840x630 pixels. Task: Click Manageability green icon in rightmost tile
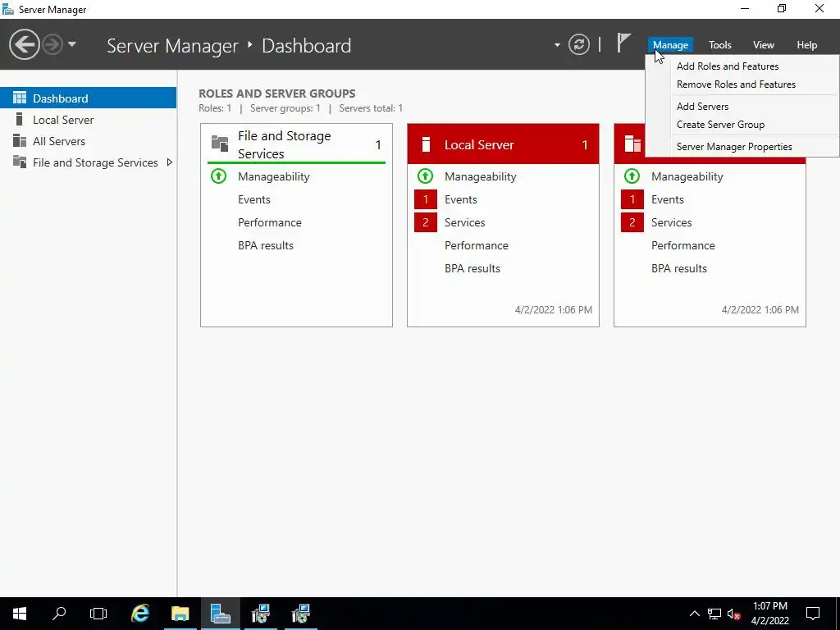click(x=632, y=176)
